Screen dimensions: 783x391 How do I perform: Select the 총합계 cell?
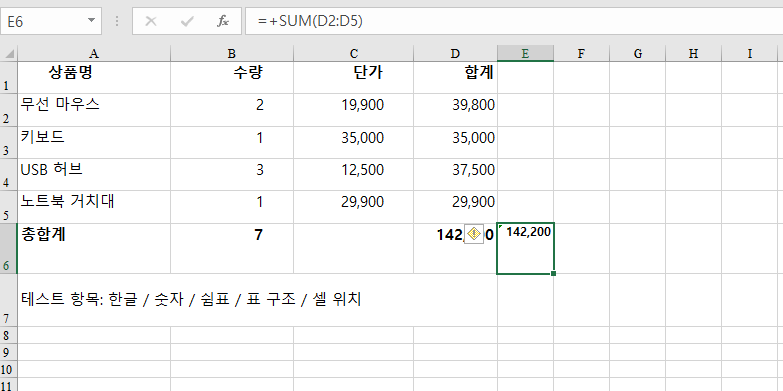point(94,248)
